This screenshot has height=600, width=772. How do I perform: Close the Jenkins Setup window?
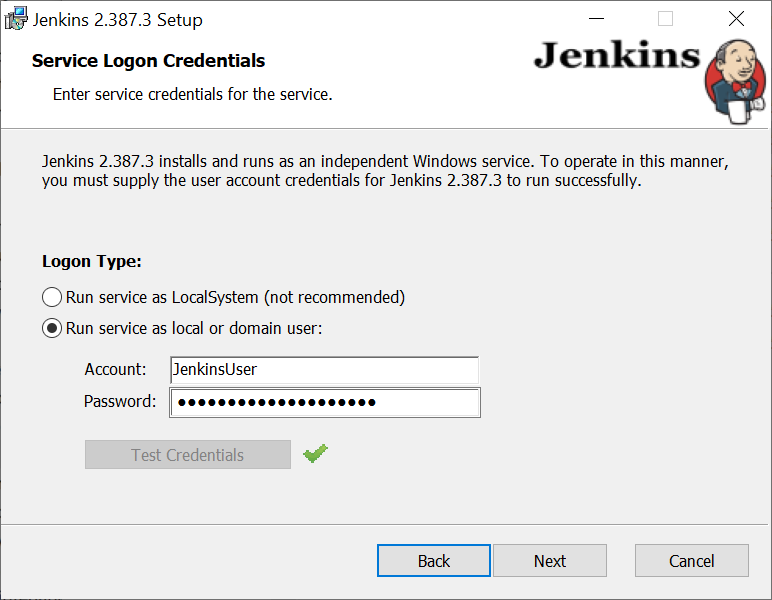coord(736,19)
